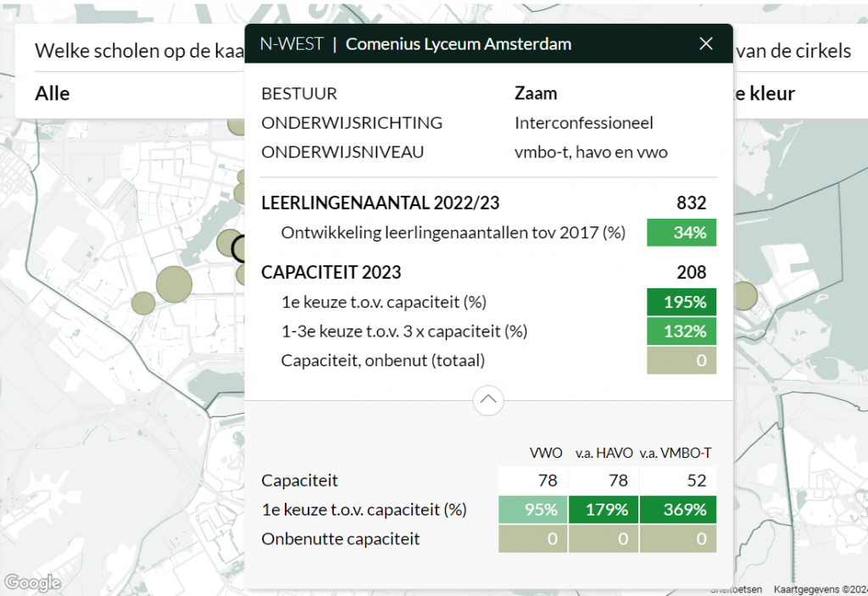Close the school information panel

click(x=706, y=43)
